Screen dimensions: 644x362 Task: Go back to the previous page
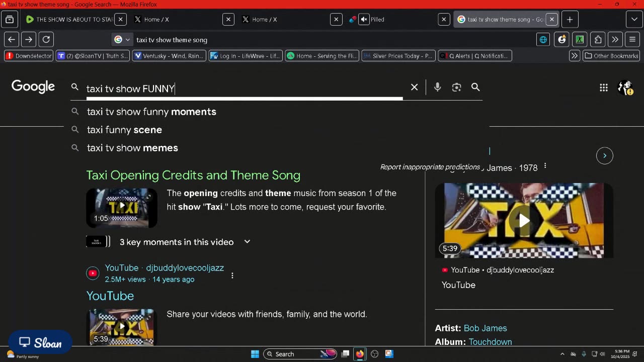(x=12, y=39)
